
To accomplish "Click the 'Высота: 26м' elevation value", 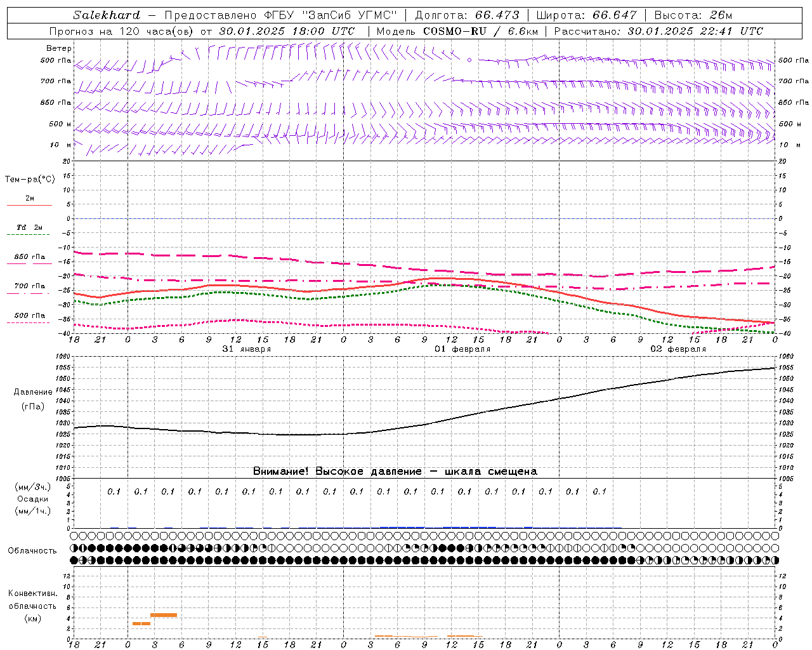I will point(693,15).
